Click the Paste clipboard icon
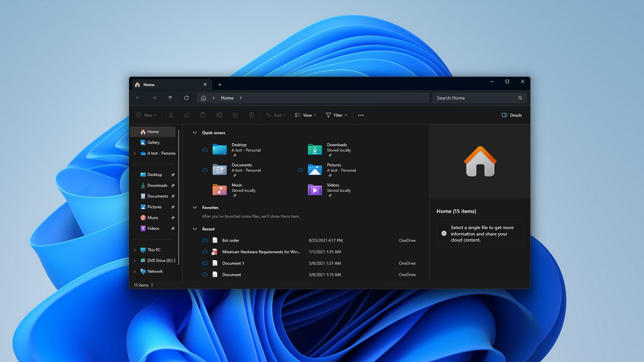 [203, 115]
